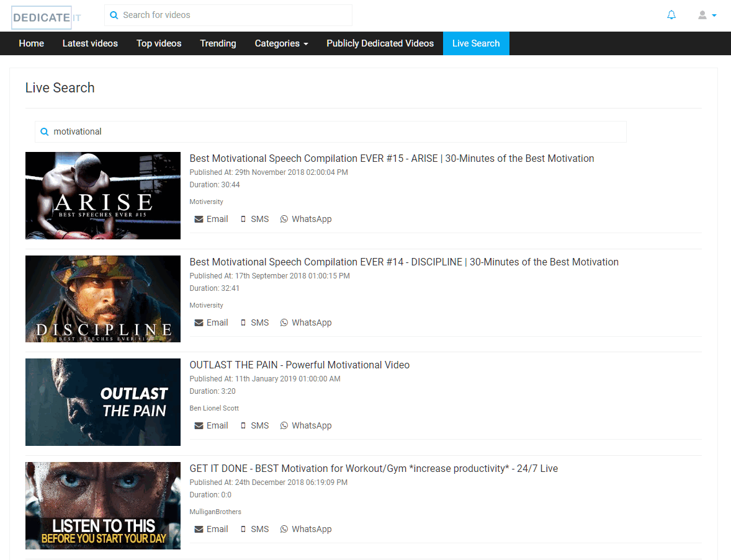
Task: Click Published At: 24th December 2018 text
Action: [x=269, y=482]
